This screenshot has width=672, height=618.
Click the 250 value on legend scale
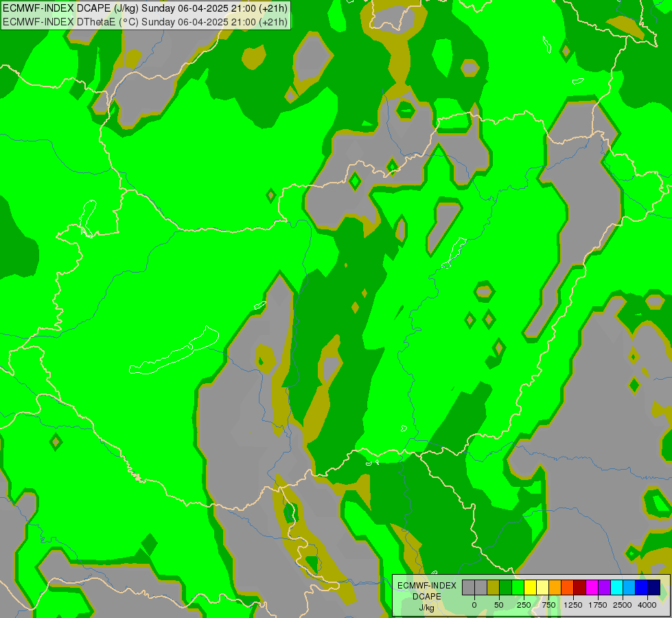[x=524, y=605]
